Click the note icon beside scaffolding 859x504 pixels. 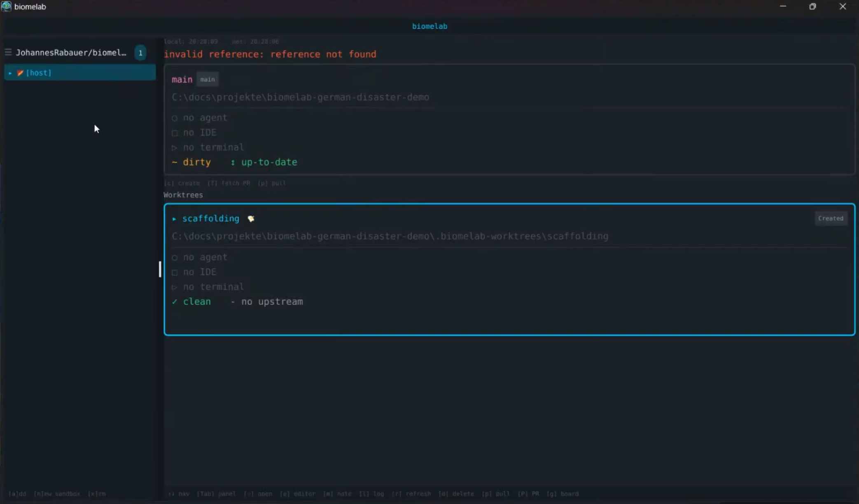pos(251,219)
